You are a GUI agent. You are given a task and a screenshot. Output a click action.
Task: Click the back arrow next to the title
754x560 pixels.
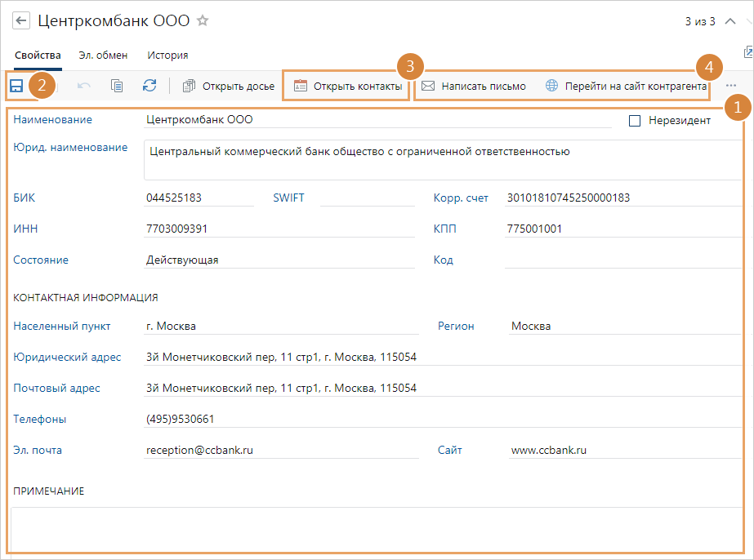pyautogui.click(x=21, y=22)
